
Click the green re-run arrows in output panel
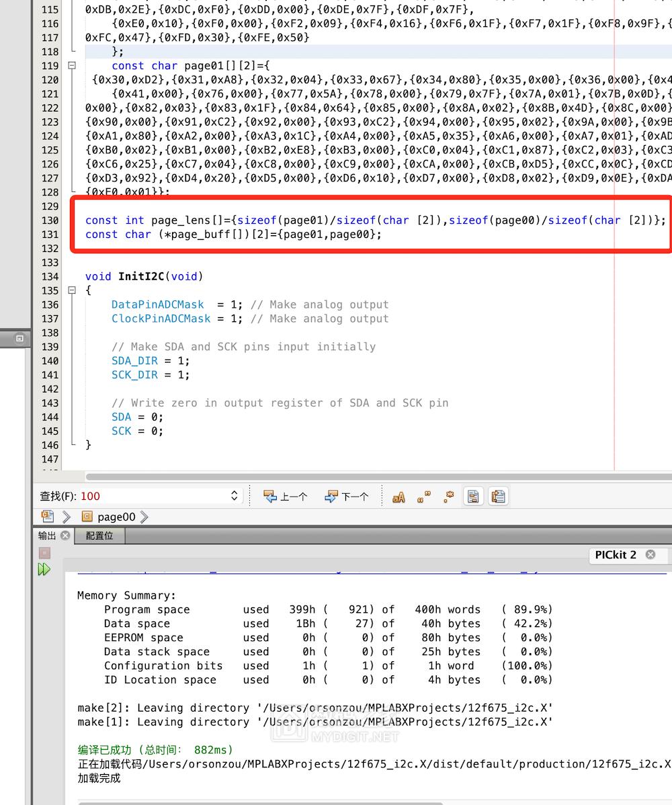pos(44,570)
